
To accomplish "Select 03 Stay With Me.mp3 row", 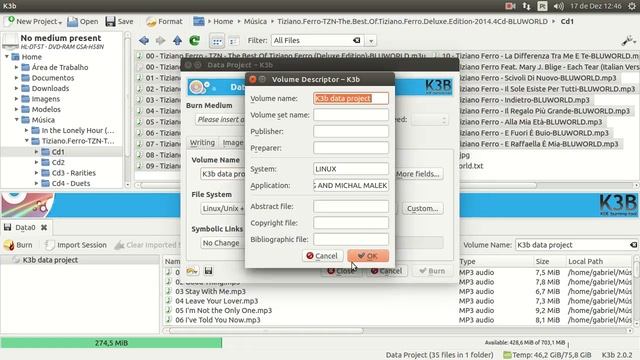I will 210,291.
